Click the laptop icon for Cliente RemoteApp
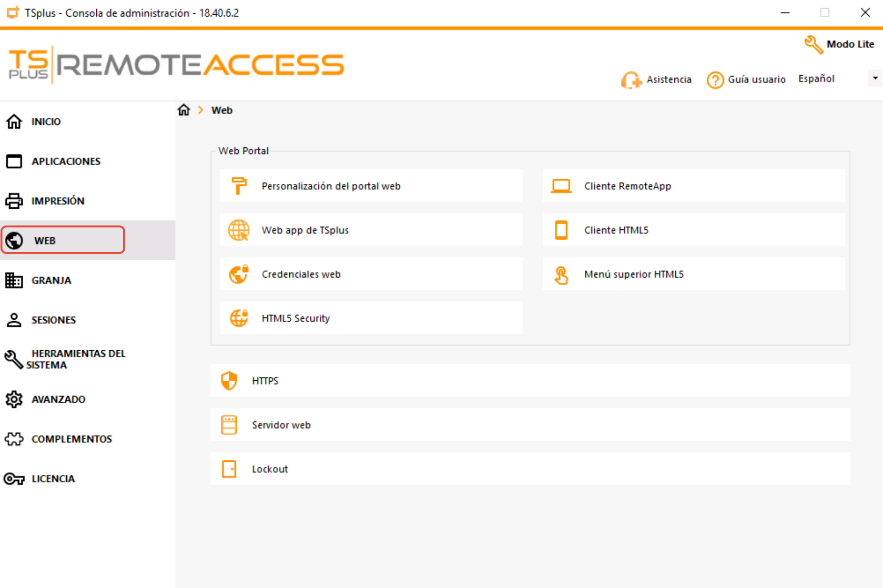 (561, 186)
